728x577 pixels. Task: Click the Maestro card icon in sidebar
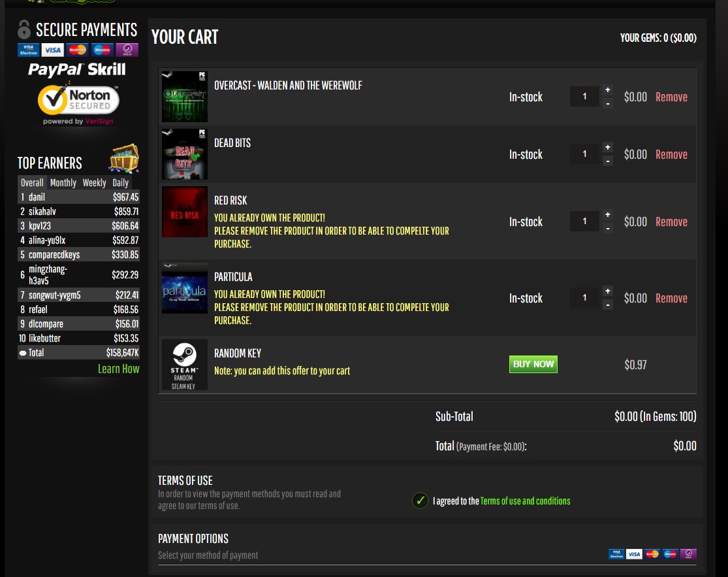click(x=102, y=50)
